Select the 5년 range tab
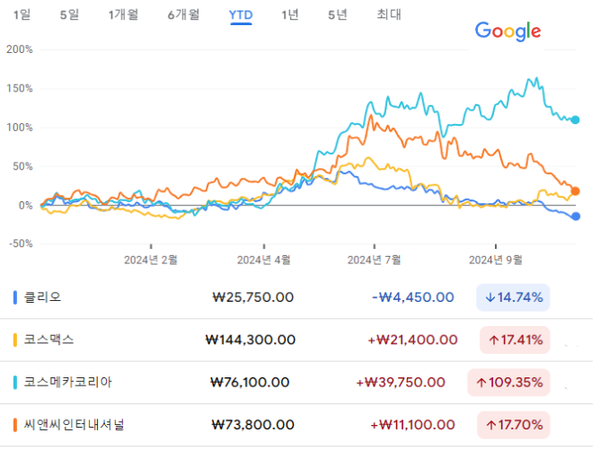This screenshot has height=451, width=600. (x=338, y=14)
